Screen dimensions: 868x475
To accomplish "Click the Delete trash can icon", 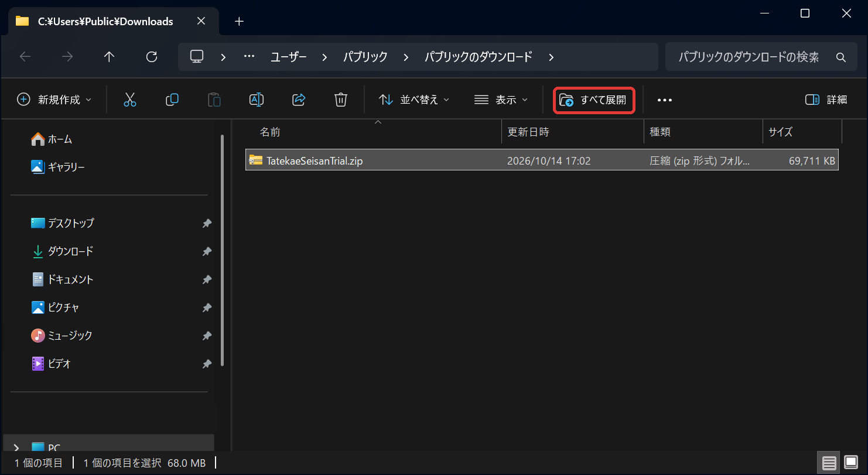I will pos(341,100).
